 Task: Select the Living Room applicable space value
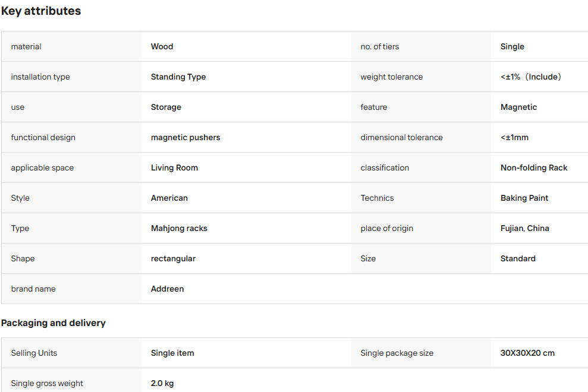(x=174, y=168)
